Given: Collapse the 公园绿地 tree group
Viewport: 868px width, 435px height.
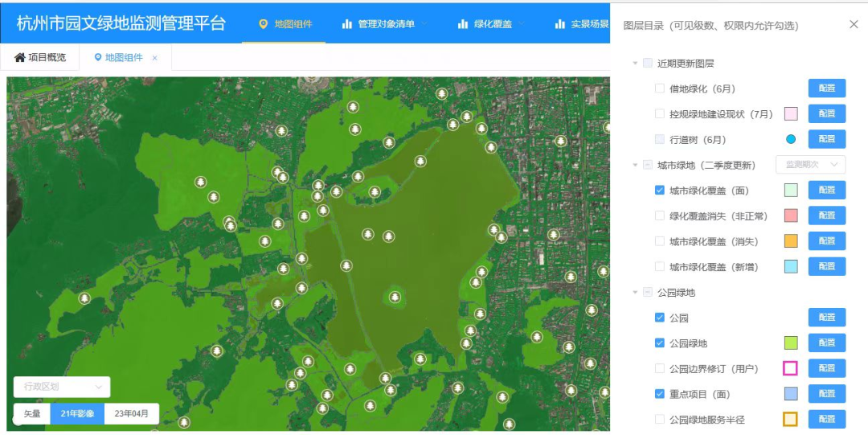Looking at the screenshot, I should (x=636, y=293).
